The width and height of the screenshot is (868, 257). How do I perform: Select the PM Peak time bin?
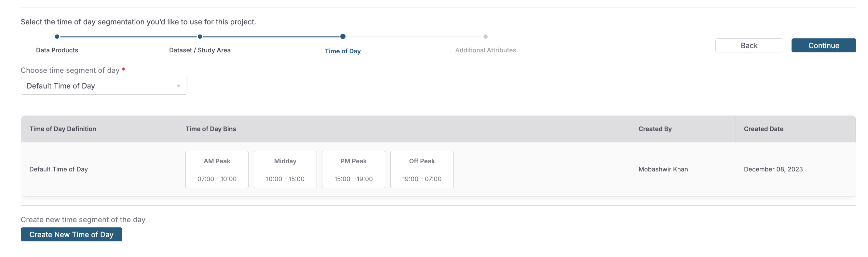[353, 169]
